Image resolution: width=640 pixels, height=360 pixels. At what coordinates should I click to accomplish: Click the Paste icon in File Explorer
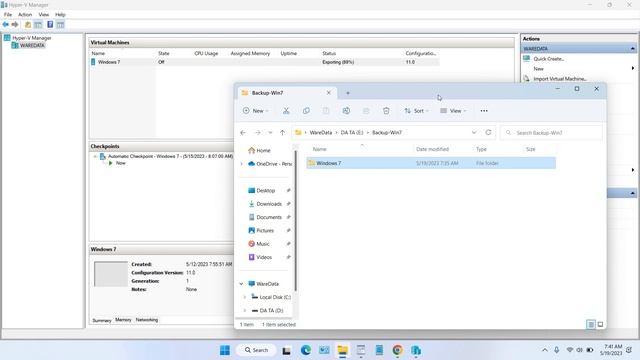pyautogui.click(x=326, y=111)
